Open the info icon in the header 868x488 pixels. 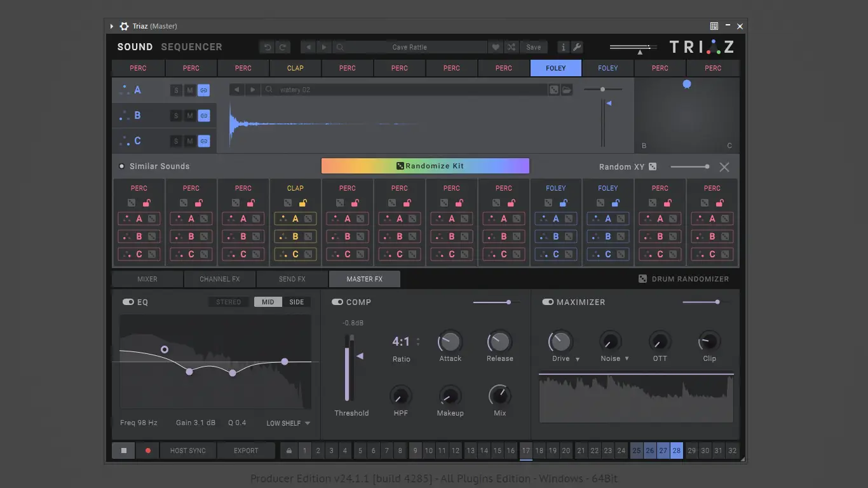click(563, 47)
